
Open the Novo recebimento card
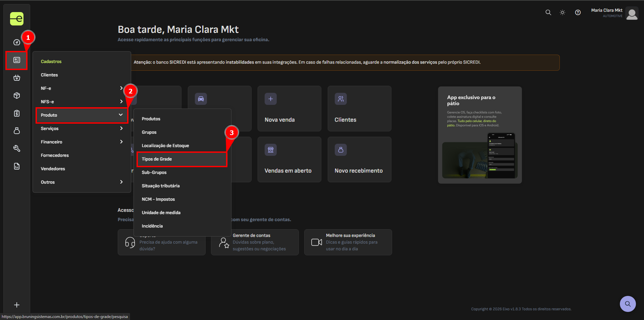[360, 159]
